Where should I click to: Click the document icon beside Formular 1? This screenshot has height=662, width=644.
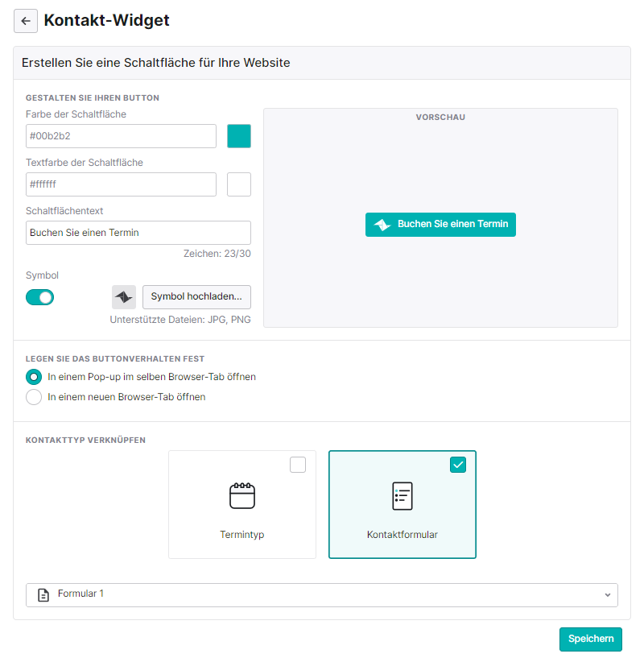coord(43,595)
